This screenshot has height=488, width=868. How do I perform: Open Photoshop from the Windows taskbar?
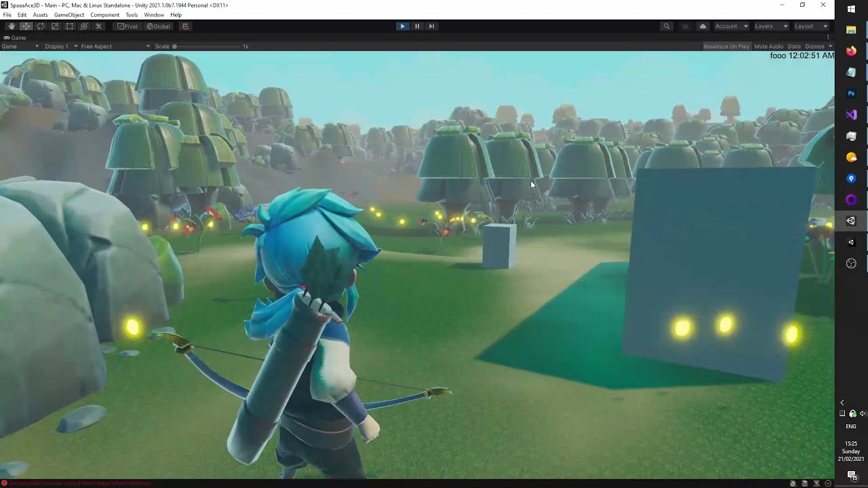pyautogui.click(x=851, y=94)
